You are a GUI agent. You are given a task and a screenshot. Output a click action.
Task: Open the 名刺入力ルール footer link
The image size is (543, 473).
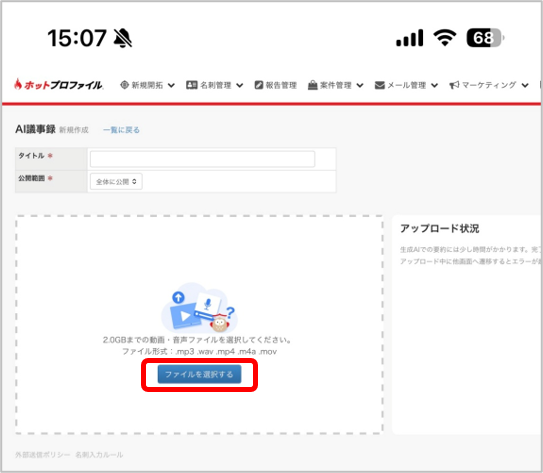click(99, 455)
